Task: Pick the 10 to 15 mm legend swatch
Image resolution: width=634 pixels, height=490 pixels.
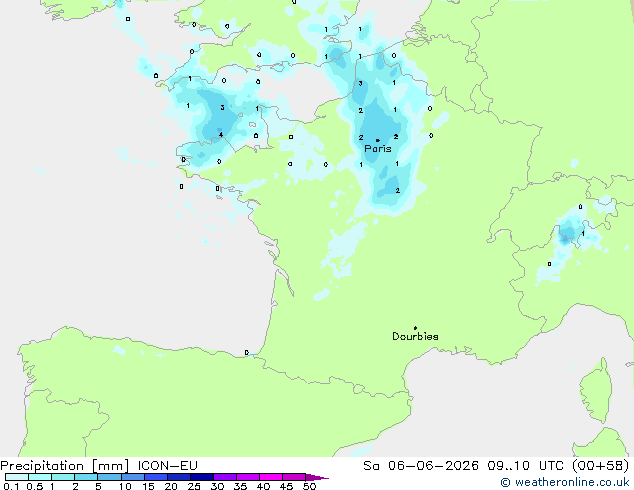Action: [133, 477]
